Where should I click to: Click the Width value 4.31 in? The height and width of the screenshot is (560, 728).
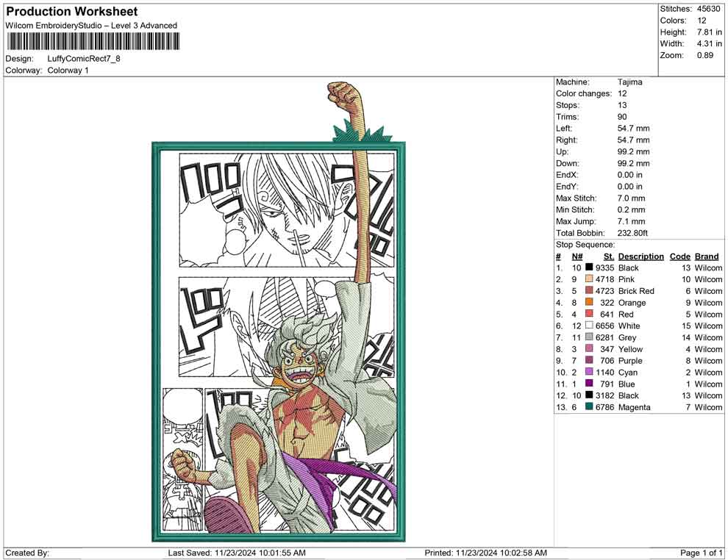click(709, 43)
